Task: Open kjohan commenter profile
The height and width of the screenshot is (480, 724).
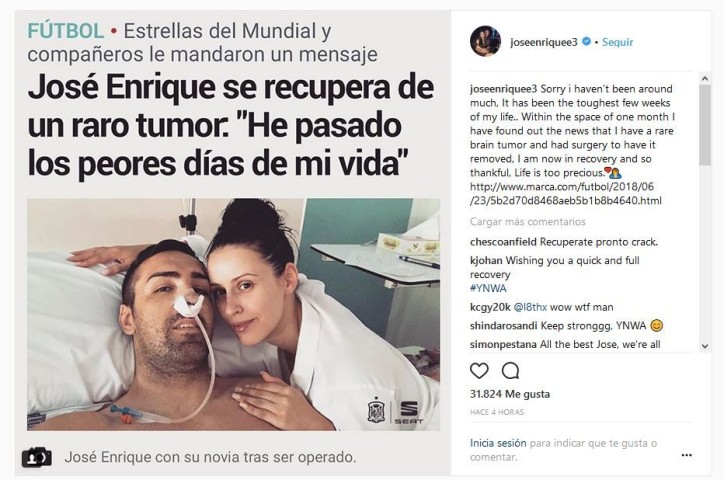Action: tap(486, 260)
